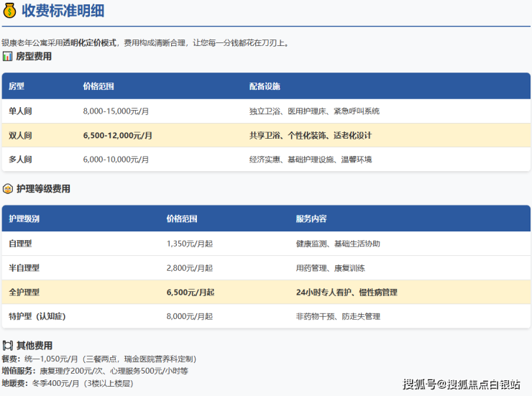Click the 增值服务 label text

click(17, 371)
